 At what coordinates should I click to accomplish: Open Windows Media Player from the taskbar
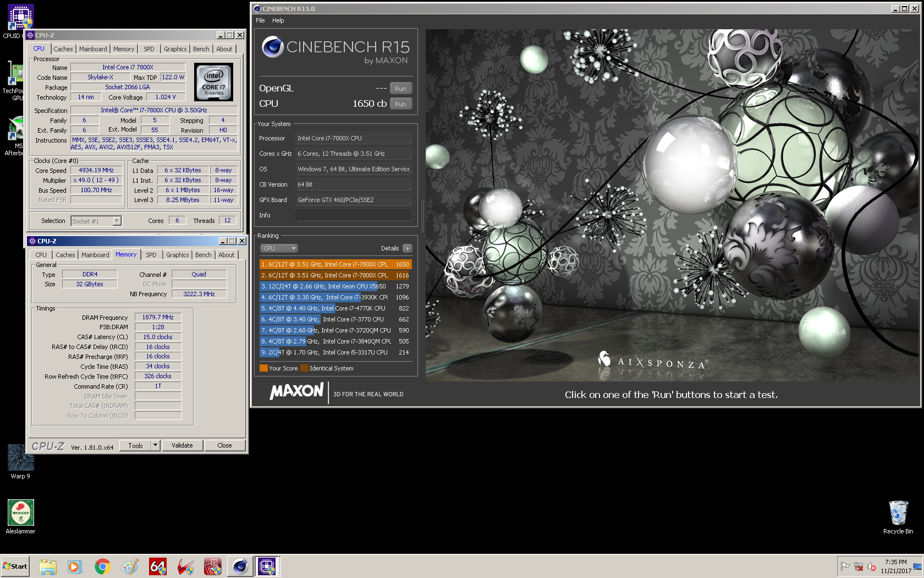point(75,566)
